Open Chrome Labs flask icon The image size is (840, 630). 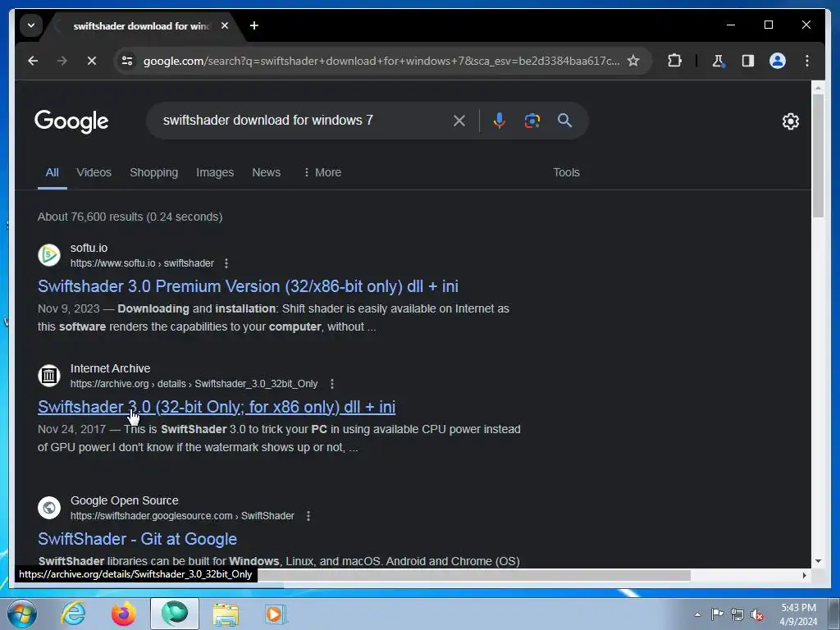pyautogui.click(x=719, y=61)
